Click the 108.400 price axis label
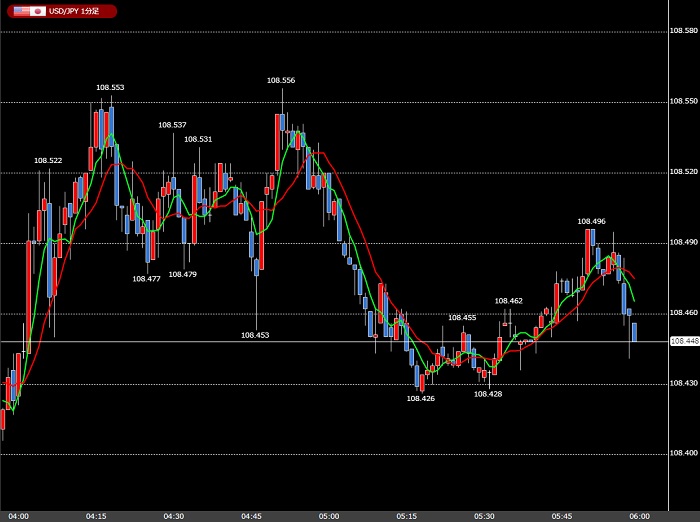 pos(683,453)
